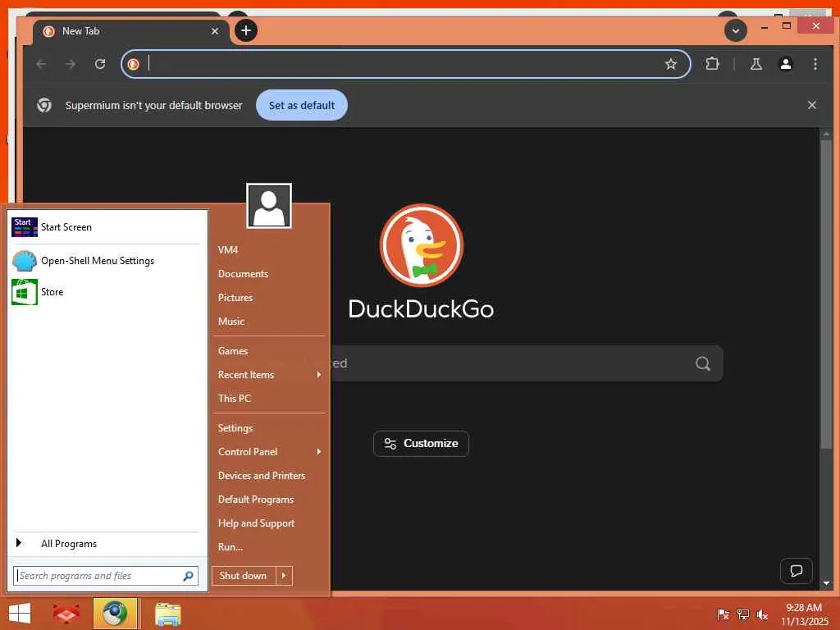Open the browser profile icon
This screenshot has height=630, width=840.
[785, 64]
